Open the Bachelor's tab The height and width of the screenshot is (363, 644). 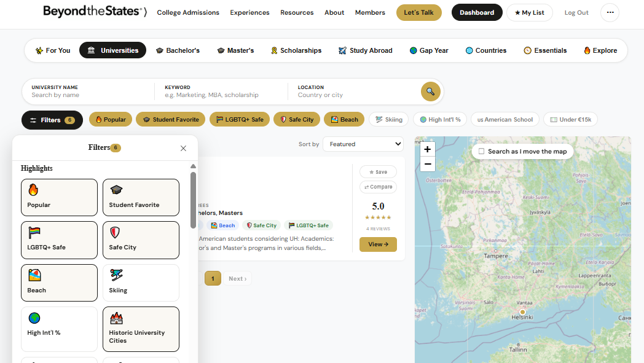pyautogui.click(x=178, y=50)
